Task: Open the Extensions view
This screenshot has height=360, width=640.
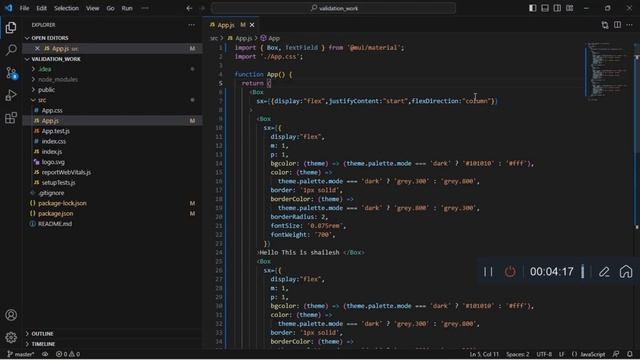Action: pyautogui.click(x=11, y=118)
